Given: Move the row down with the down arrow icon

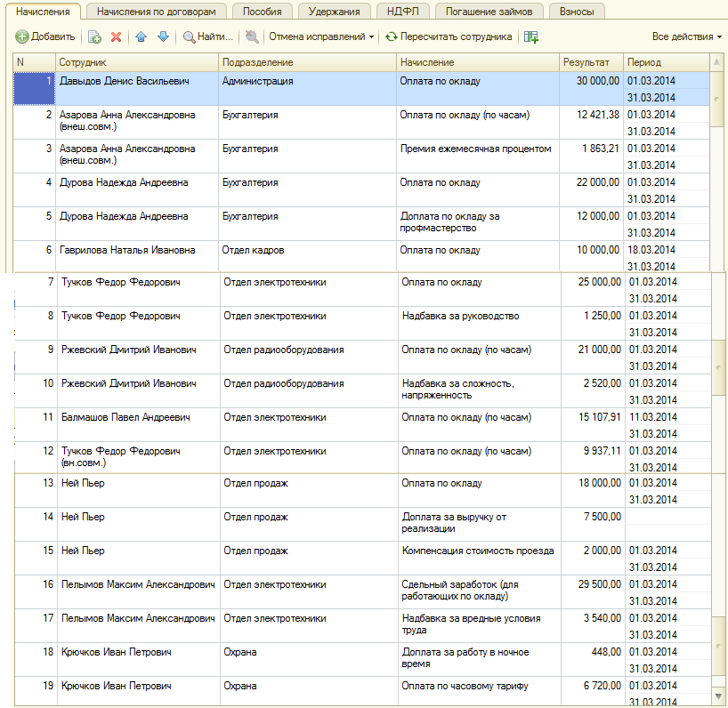Looking at the screenshot, I should 163,37.
